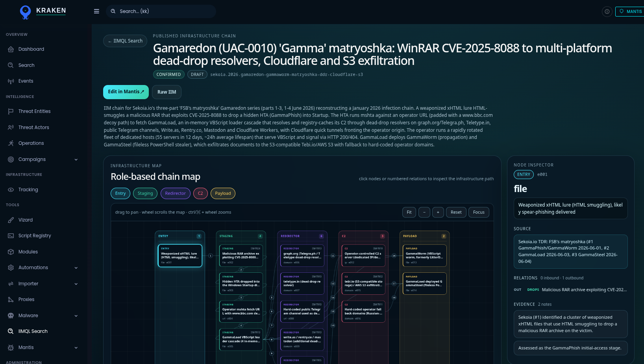This screenshot has width=644, height=364.
Task: Click the Campaigns target icon
Action: (x=11, y=159)
